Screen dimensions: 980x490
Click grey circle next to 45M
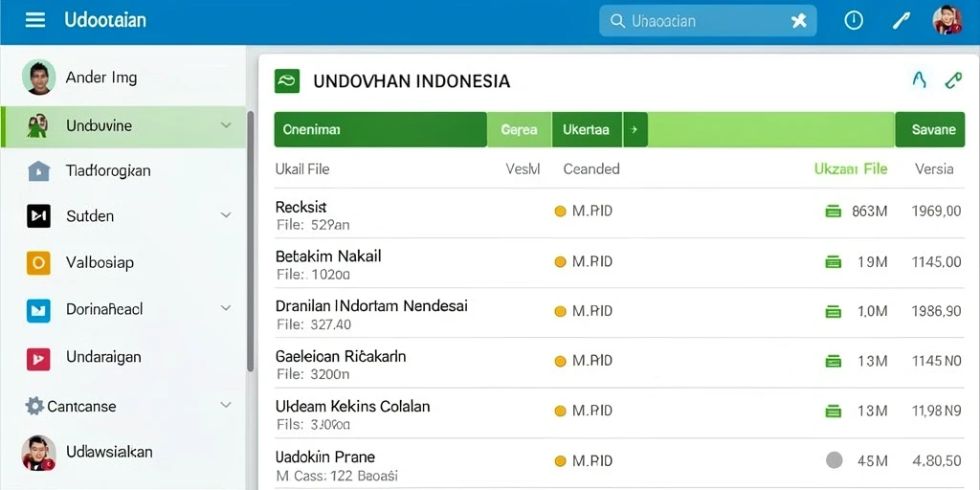click(834, 460)
